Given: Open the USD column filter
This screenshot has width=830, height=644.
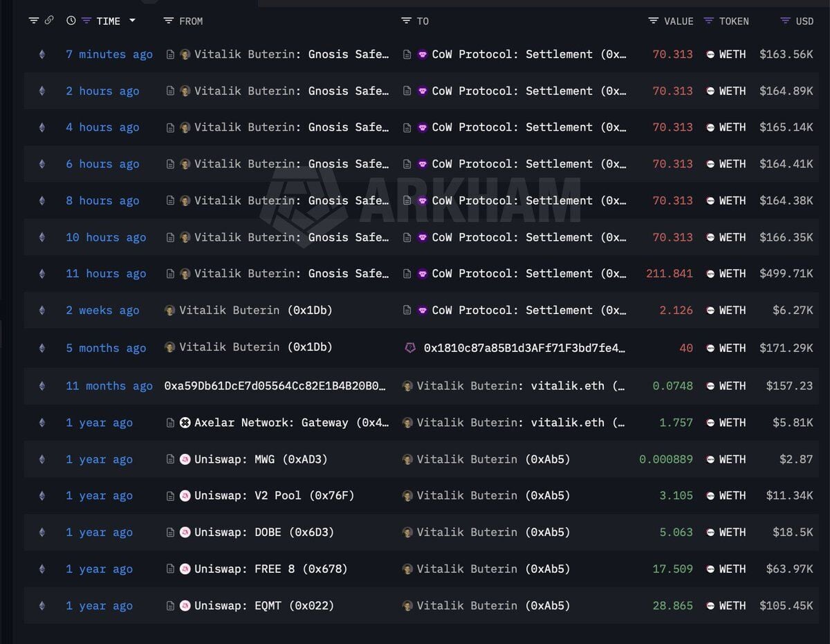Looking at the screenshot, I should [784, 21].
